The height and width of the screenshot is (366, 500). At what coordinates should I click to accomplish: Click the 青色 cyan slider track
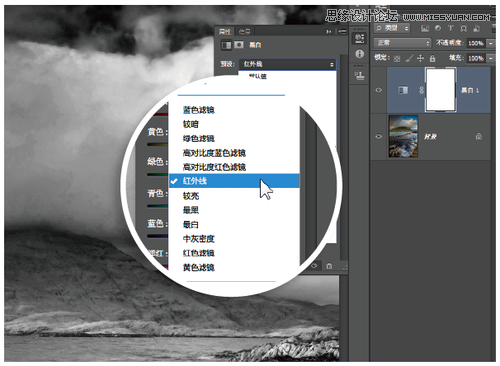point(157,206)
